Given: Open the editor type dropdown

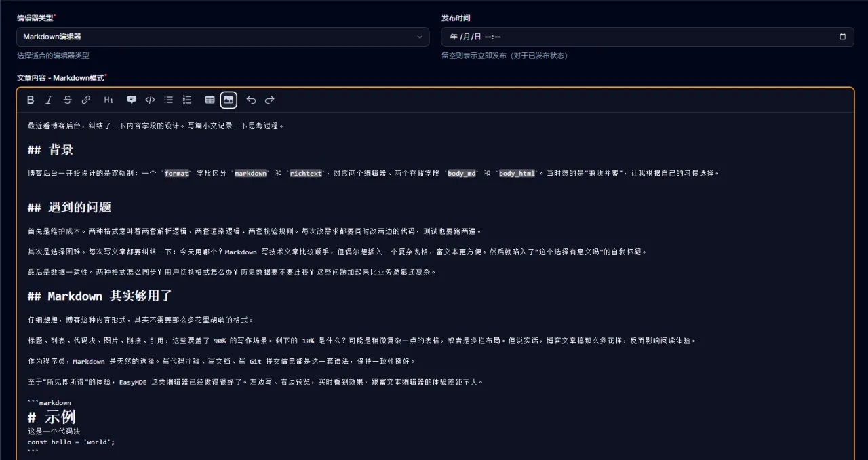Looking at the screenshot, I should click(217, 37).
